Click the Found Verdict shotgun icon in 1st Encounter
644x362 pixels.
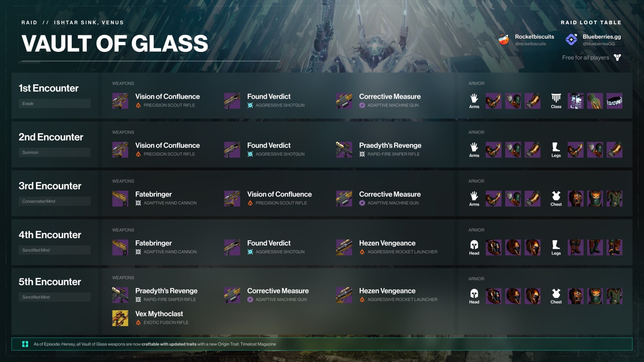coord(232,101)
